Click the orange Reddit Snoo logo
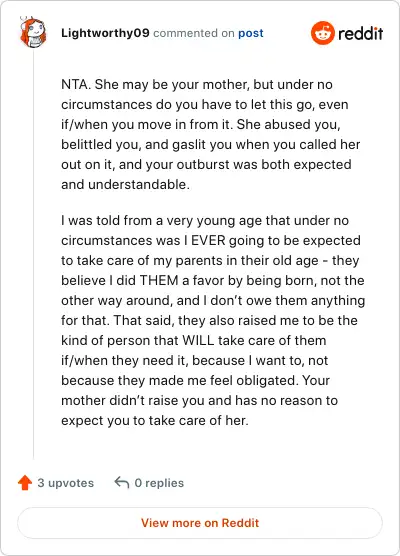The image size is (400, 556). click(323, 33)
